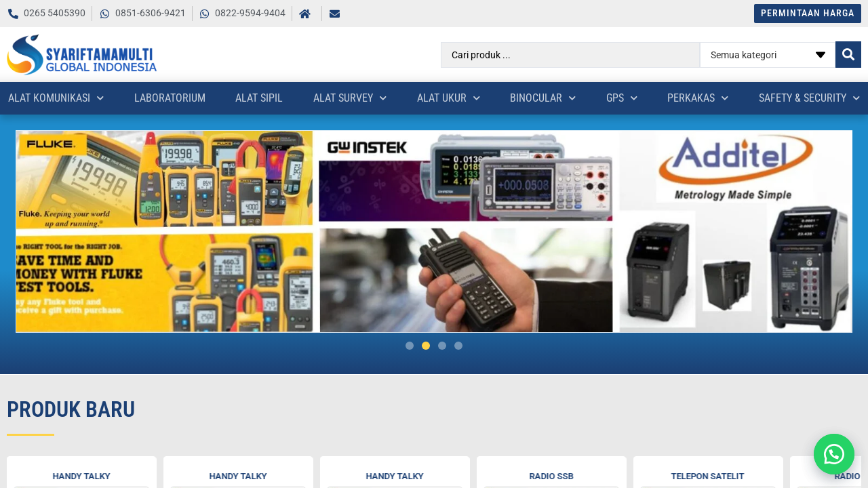
Task: Open the Semua kategori dropdown
Action: tap(768, 55)
